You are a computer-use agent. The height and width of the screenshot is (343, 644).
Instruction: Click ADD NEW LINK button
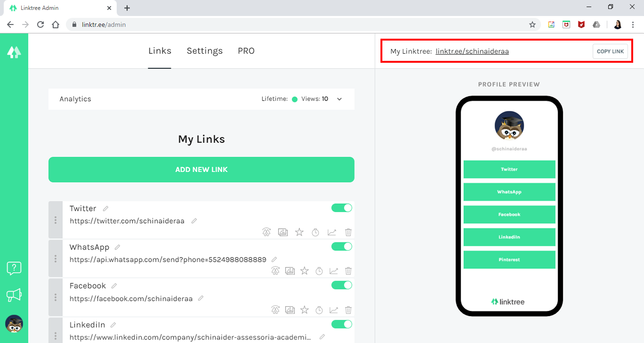pos(201,169)
